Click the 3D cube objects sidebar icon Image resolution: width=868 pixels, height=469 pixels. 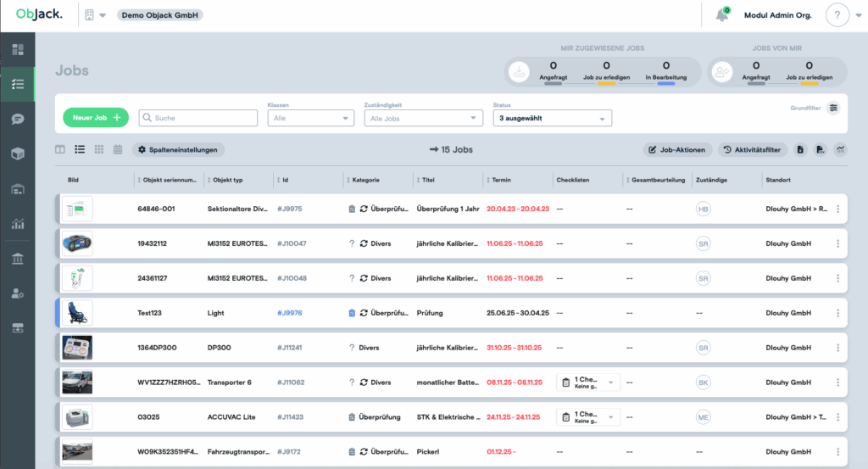pyautogui.click(x=17, y=154)
